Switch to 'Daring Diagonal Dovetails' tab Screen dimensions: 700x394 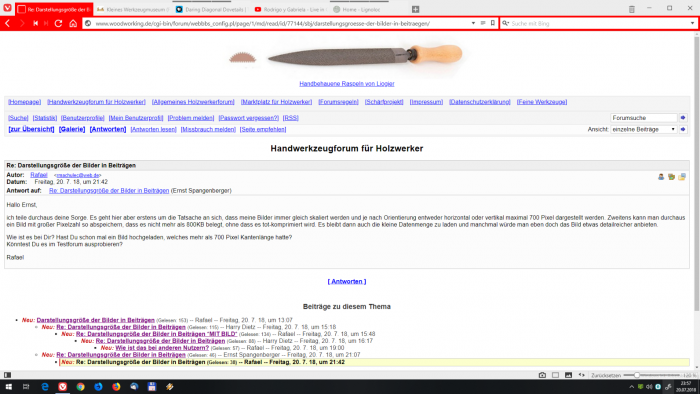(x=210, y=9)
